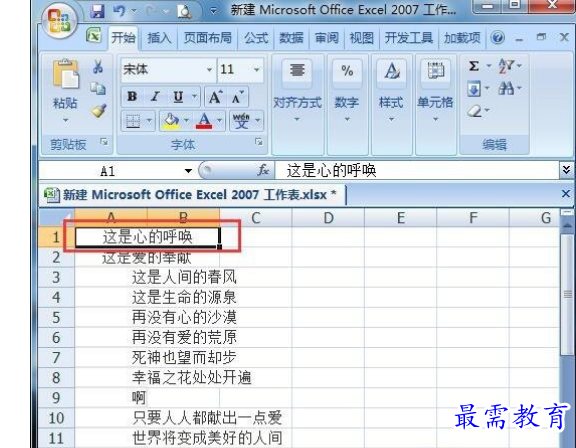The width and height of the screenshot is (576, 448).
Task: Apply font color with the red A
Action: [204, 121]
